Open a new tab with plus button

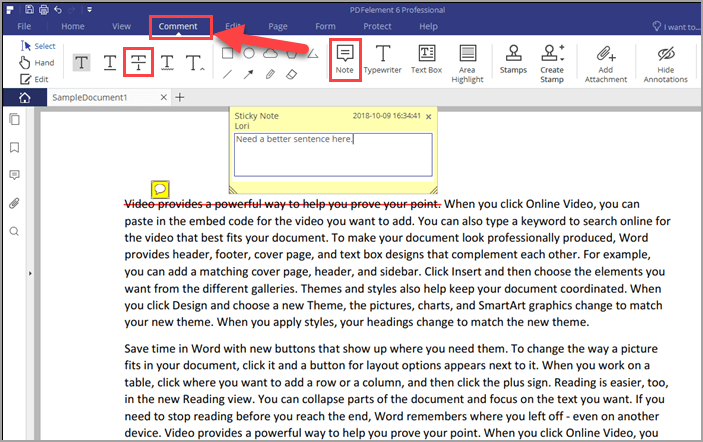(x=180, y=97)
